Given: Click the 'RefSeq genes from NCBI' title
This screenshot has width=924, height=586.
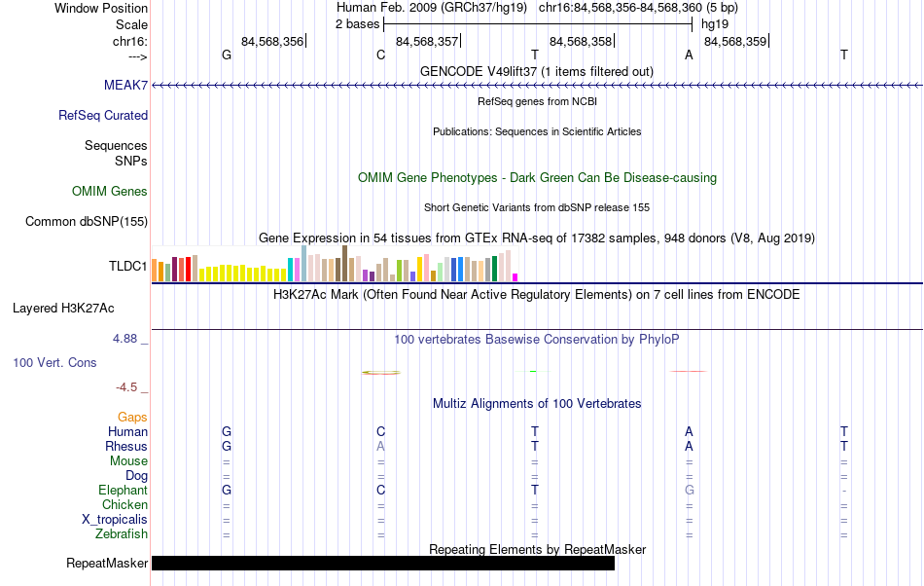Looking at the screenshot, I should point(537,101).
